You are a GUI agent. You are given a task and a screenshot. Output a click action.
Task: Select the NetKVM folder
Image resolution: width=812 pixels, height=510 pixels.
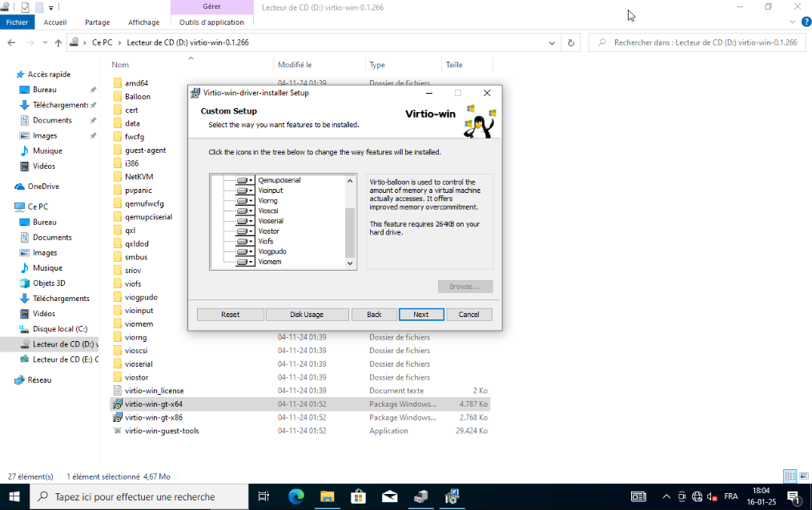[139, 177]
